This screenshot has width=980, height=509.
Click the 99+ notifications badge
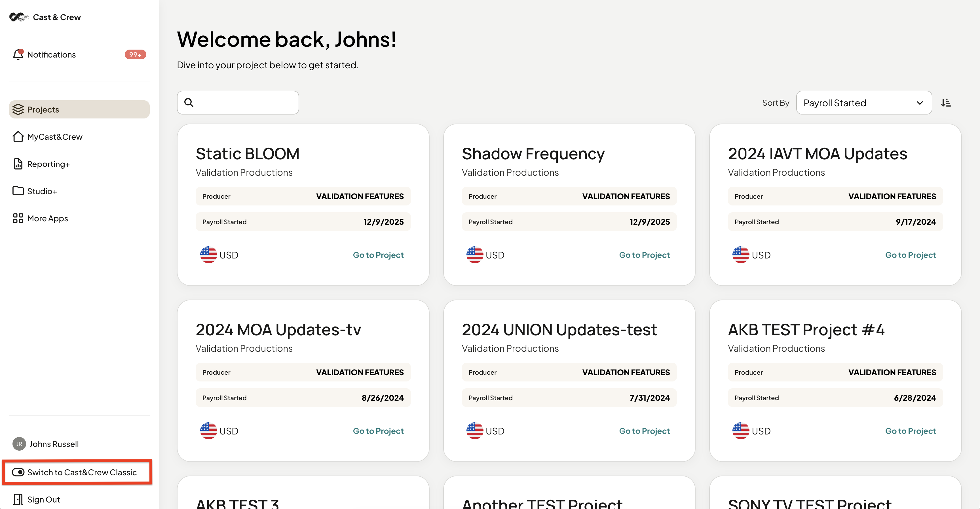coord(135,55)
